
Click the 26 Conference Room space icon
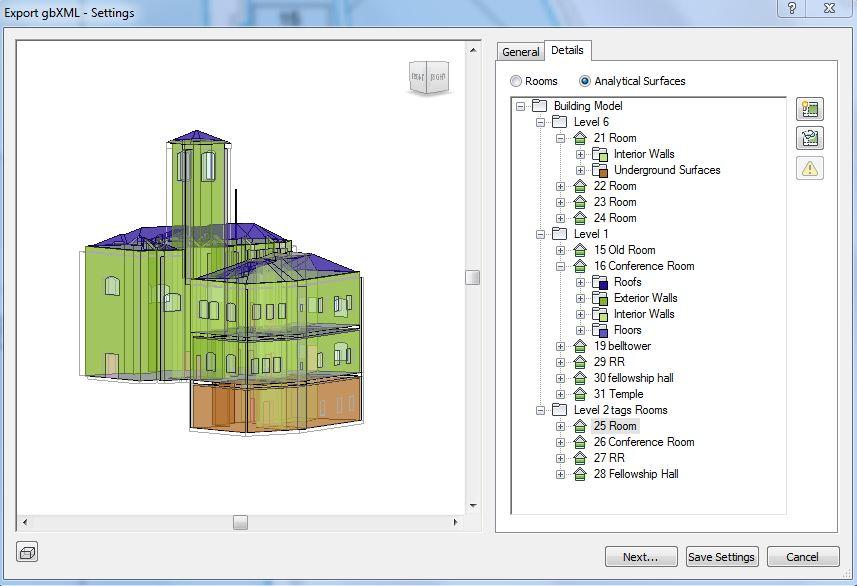tap(580, 442)
